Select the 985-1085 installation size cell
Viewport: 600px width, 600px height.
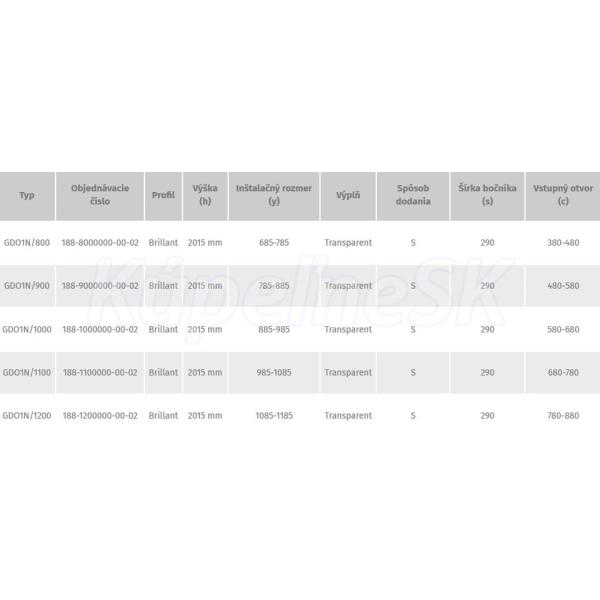[274, 372]
